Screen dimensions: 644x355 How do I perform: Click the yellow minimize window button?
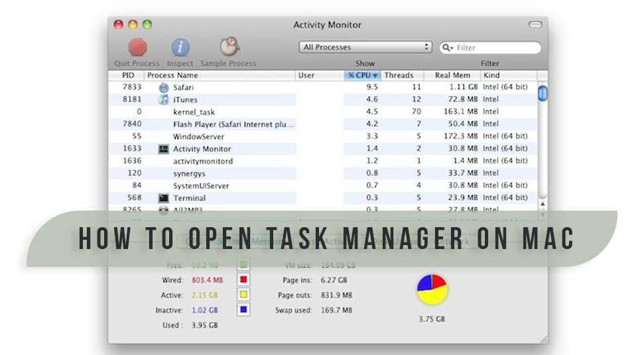click(x=133, y=25)
